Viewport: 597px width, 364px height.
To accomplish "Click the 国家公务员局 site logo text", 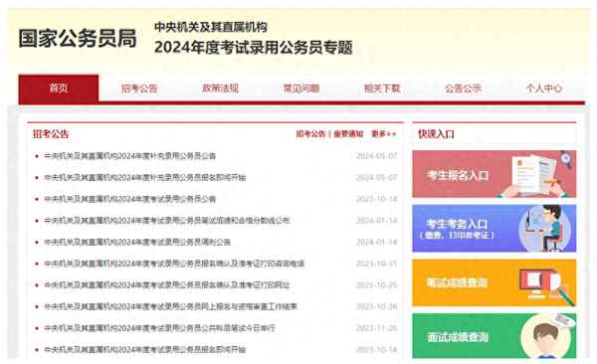I will tap(78, 39).
